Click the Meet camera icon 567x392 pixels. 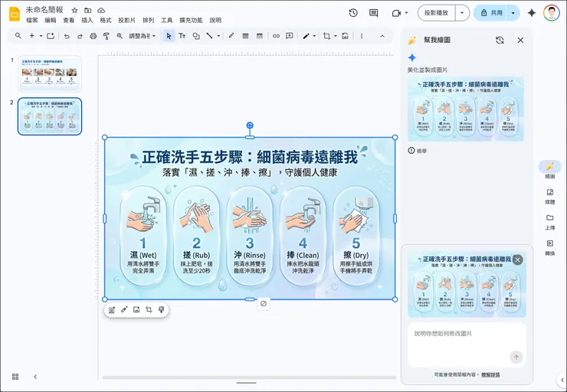pyautogui.click(x=396, y=13)
